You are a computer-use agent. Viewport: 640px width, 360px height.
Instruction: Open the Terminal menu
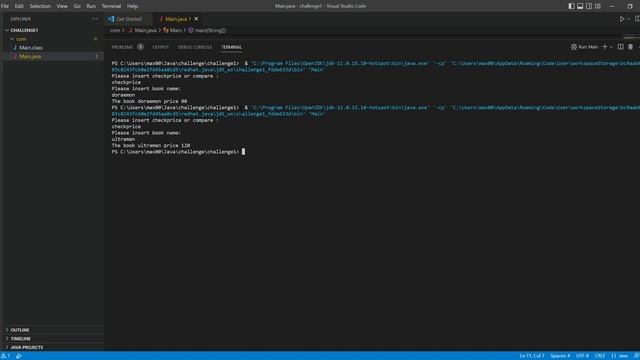[x=111, y=6]
